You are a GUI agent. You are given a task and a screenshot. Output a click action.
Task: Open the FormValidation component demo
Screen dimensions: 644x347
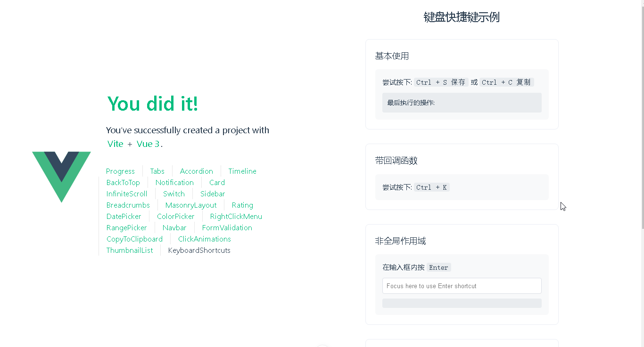(x=227, y=227)
